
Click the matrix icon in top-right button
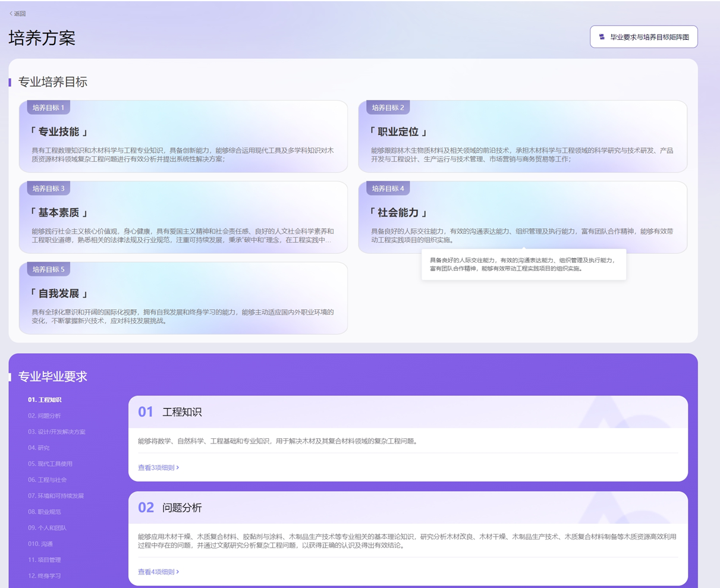pyautogui.click(x=602, y=37)
